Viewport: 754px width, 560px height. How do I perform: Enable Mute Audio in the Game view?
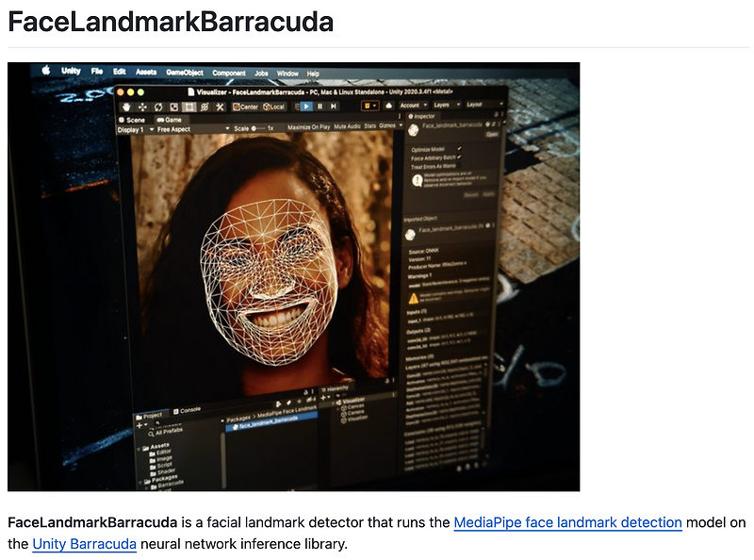346,128
